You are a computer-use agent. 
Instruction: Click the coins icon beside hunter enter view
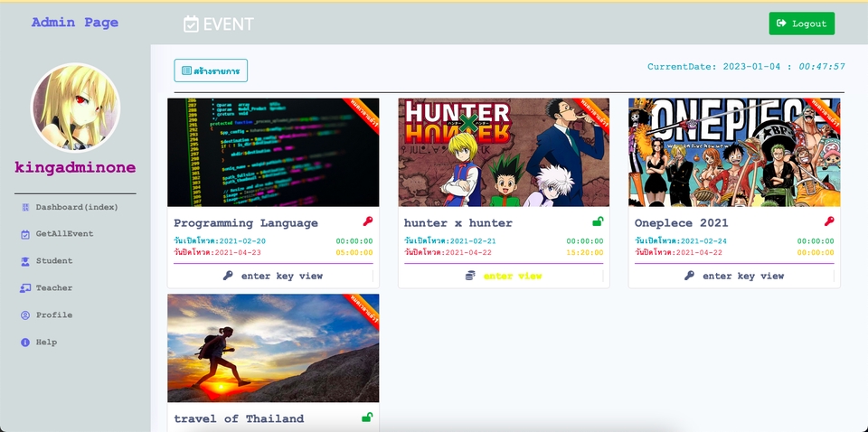(470, 276)
